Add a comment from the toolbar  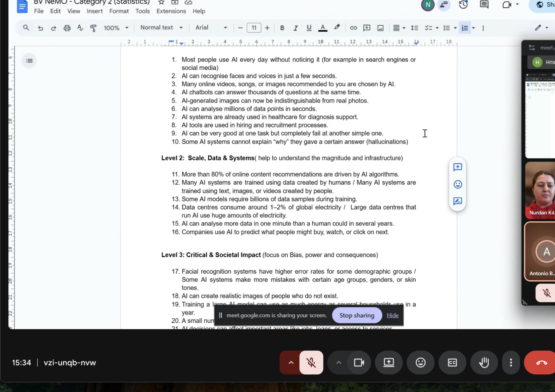(x=367, y=28)
